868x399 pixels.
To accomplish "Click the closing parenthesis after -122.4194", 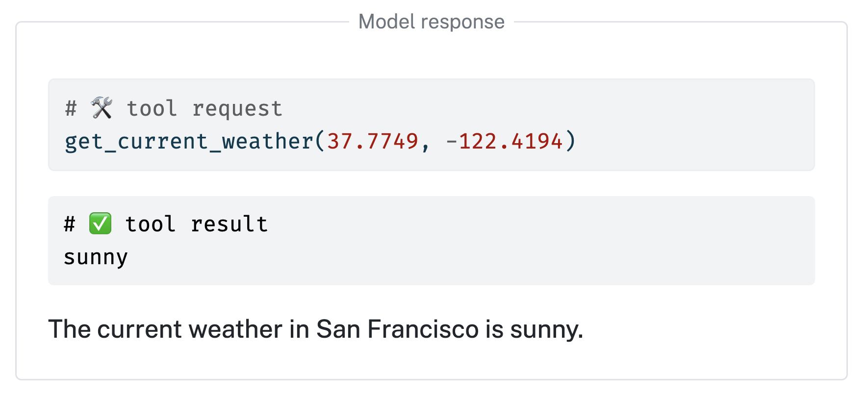I will tap(570, 141).
